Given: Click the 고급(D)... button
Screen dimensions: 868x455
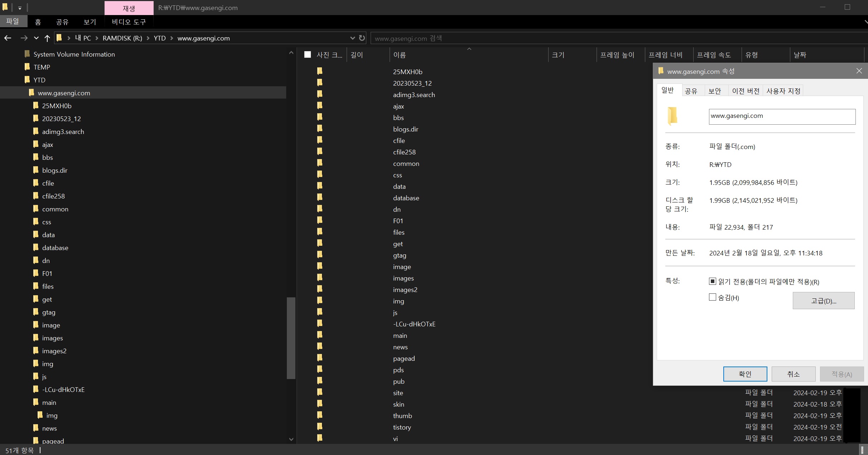Looking at the screenshot, I should pyautogui.click(x=824, y=301).
